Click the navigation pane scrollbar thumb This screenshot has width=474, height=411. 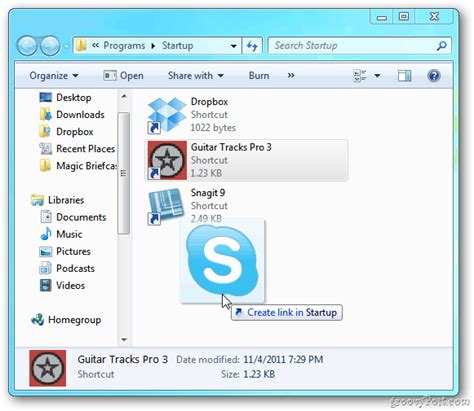tap(124, 173)
